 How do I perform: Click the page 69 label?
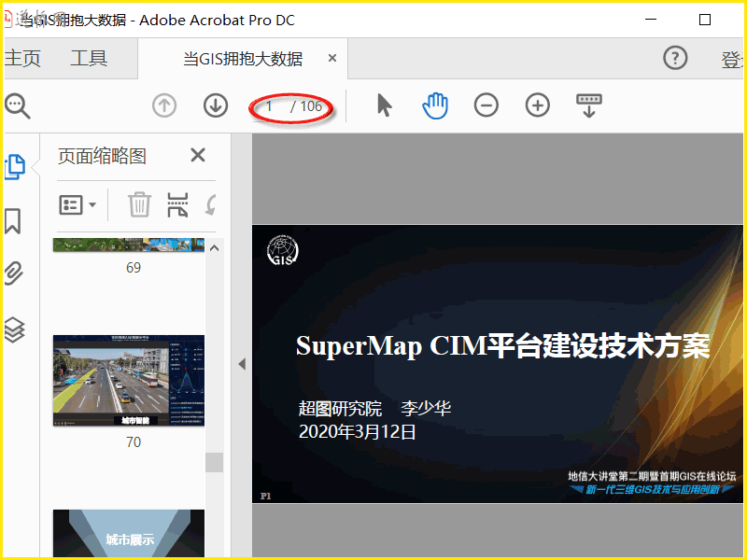coord(134,268)
